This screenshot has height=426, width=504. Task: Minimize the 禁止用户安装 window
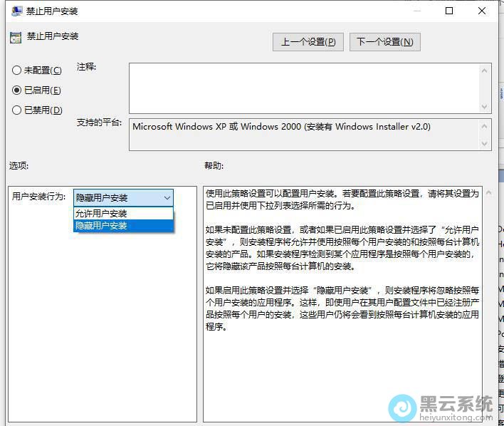(x=416, y=11)
